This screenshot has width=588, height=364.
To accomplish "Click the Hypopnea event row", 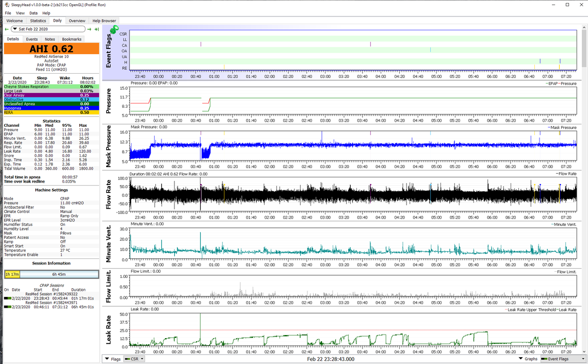I will [52, 108].
